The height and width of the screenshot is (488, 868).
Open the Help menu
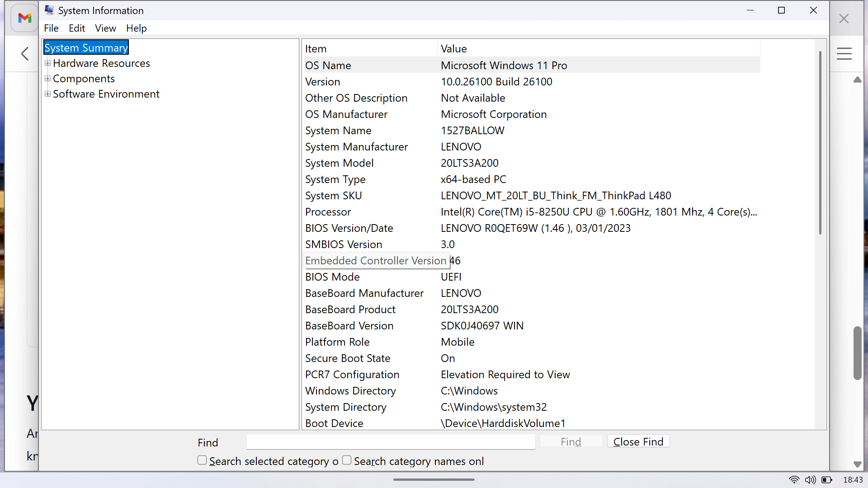tap(136, 28)
